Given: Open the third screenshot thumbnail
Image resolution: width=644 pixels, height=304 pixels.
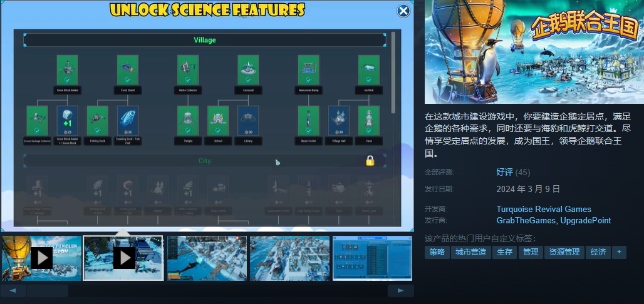Looking at the screenshot, I should click(x=207, y=258).
